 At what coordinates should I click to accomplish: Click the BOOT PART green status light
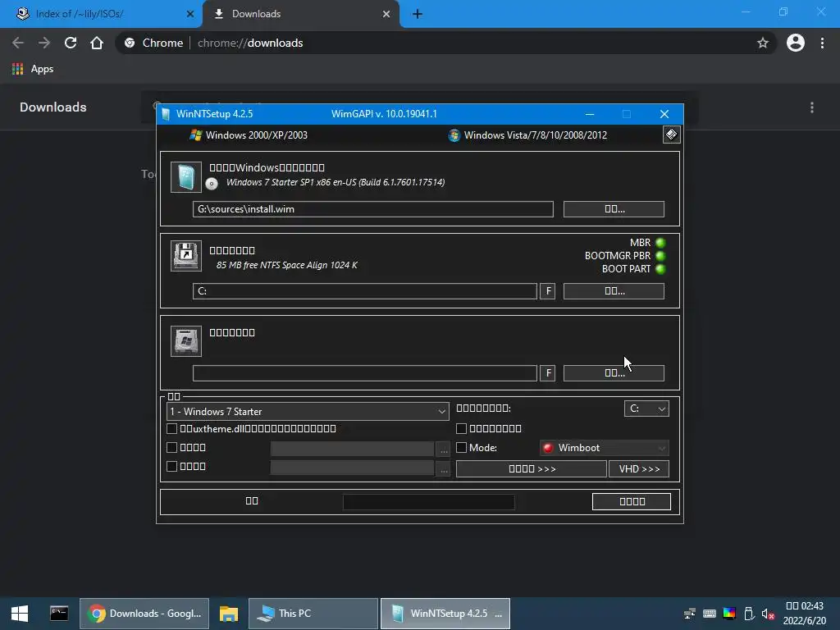[x=660, y=269]
